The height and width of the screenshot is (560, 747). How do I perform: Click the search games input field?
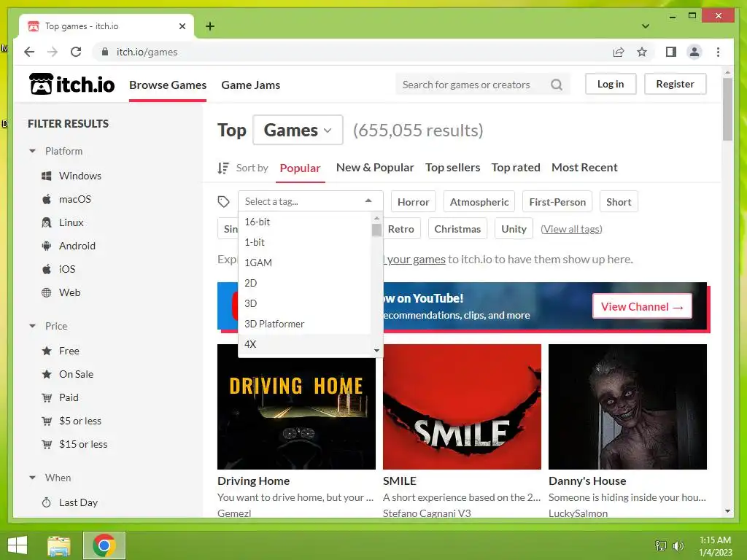tap(474, 85)
